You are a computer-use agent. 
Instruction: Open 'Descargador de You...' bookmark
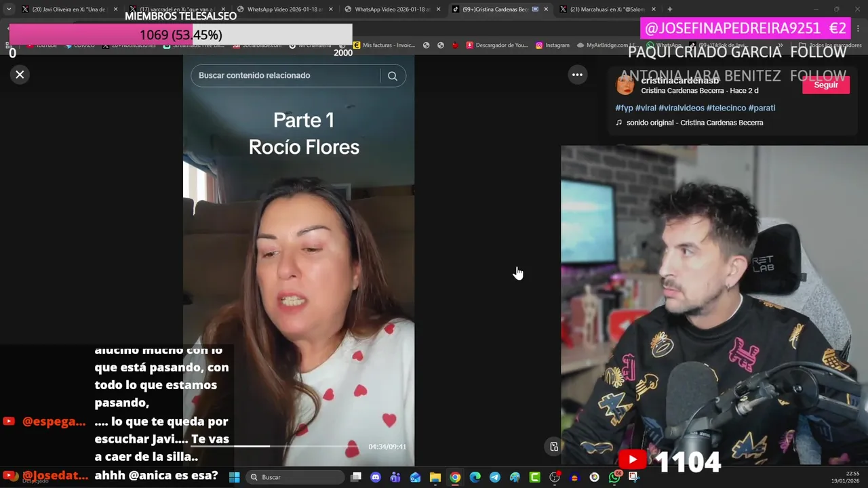pyautogui.click(x=496, y=45)
